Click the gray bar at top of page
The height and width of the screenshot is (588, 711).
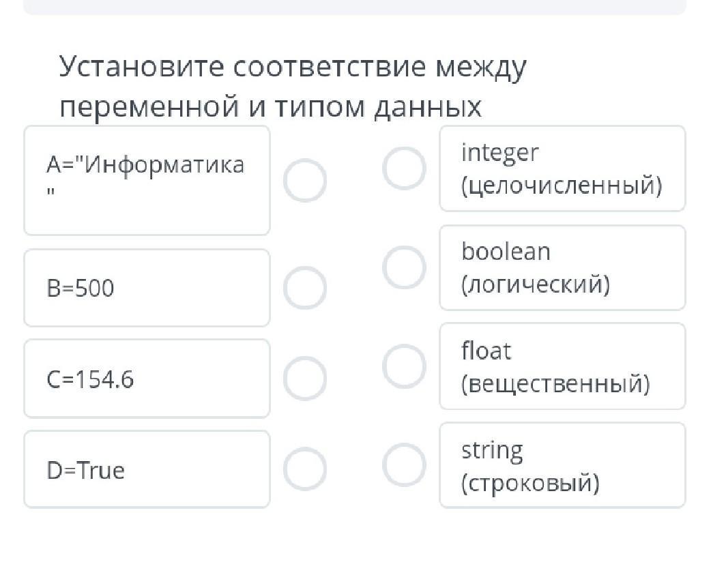coord(355,7)
